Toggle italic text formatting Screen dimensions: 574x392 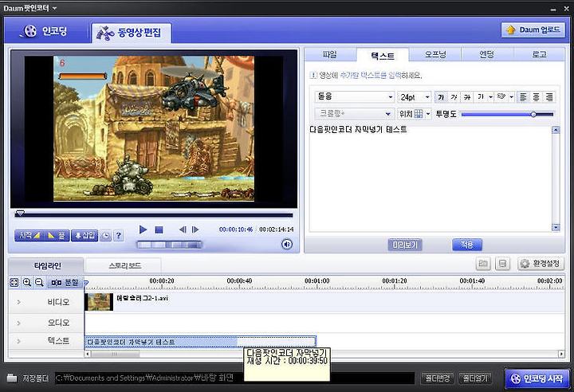[x=454, y=97]
